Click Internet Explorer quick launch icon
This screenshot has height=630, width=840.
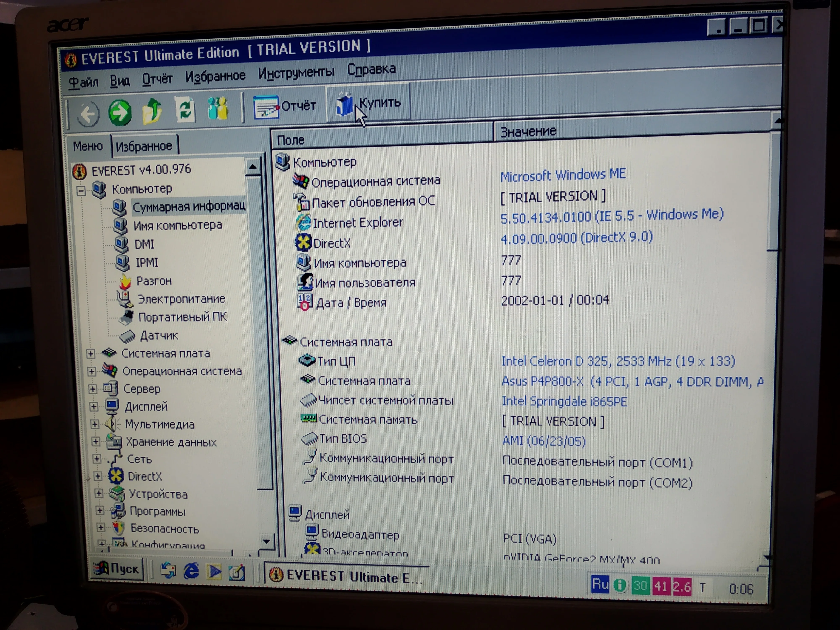coord(191,571)
